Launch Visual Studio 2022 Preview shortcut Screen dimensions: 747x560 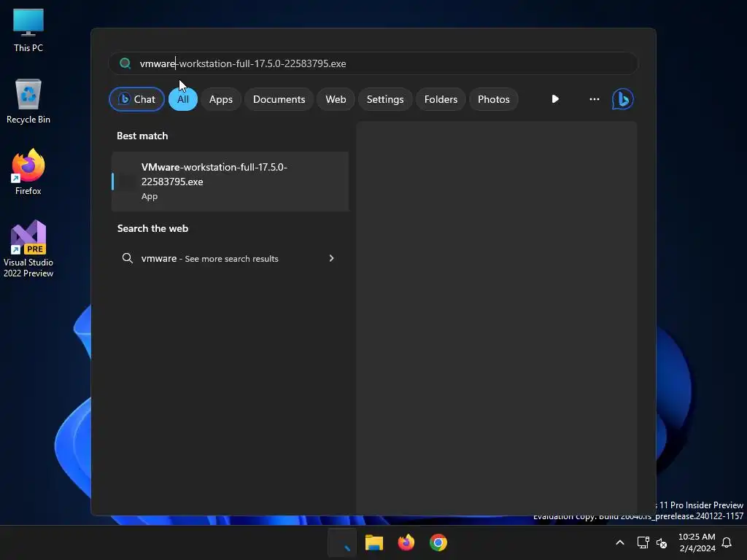pos(28,249)
